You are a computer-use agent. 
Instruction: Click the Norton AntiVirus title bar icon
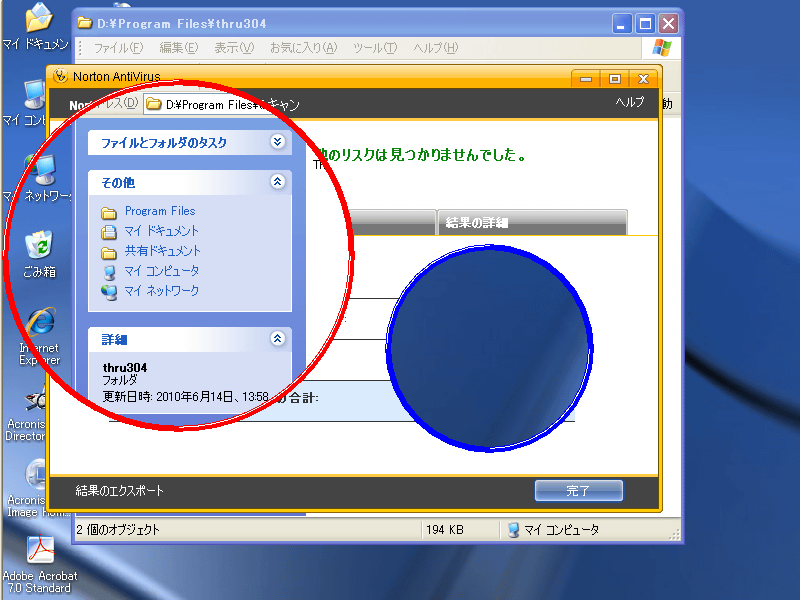(x=61, y=77)
